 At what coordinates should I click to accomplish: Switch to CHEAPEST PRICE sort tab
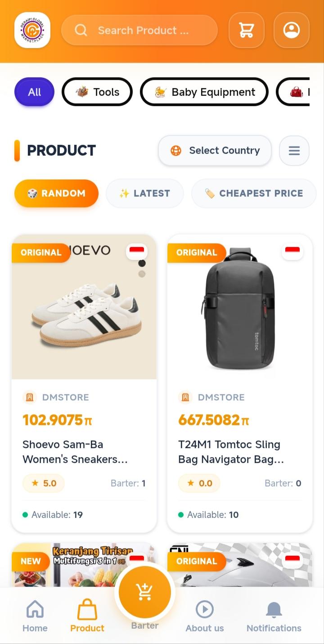(x=254, y=194)
